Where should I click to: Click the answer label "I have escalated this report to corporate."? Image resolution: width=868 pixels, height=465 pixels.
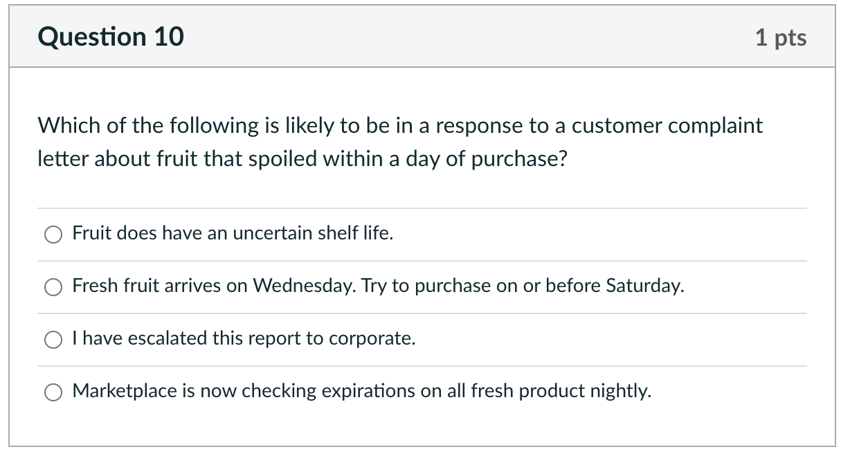(x=244, y=338)
